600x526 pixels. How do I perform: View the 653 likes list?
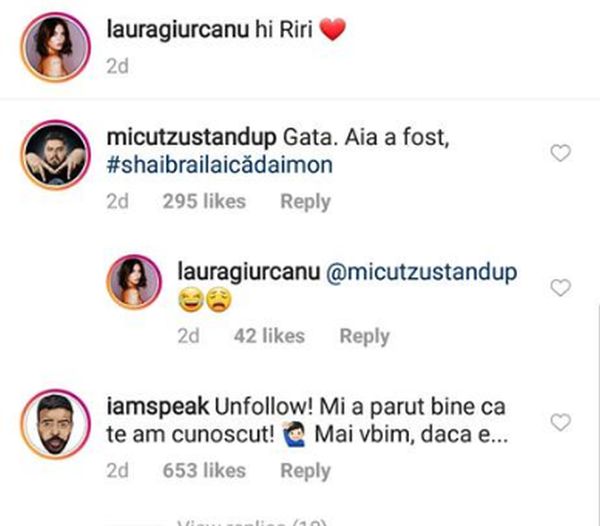click(x=203, y=470)
